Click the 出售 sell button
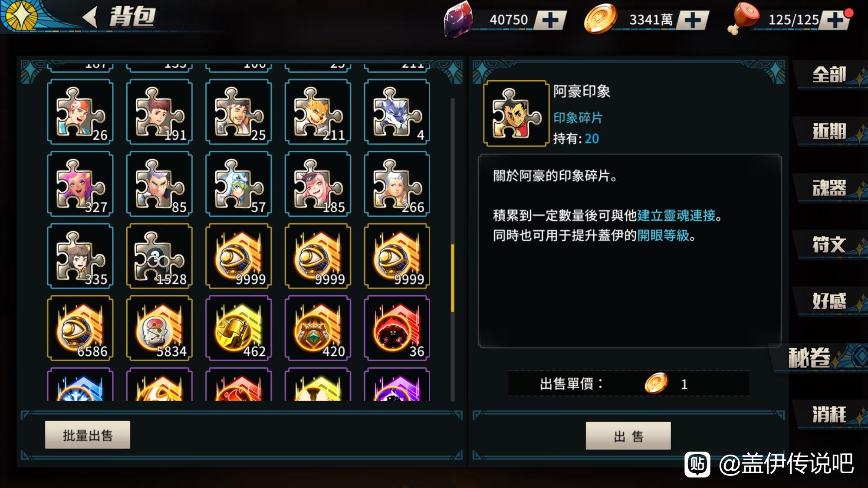868x488 pixels. click(628, 436)
